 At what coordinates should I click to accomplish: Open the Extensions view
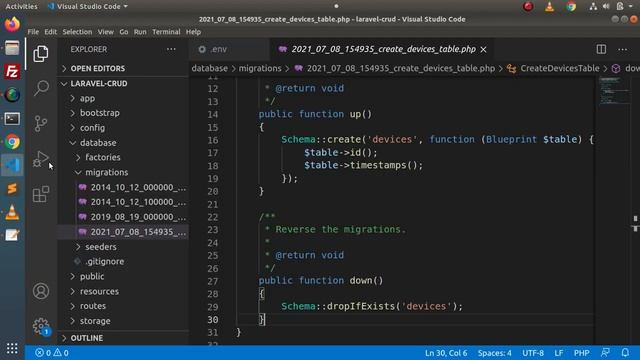(x=41, y=194)
